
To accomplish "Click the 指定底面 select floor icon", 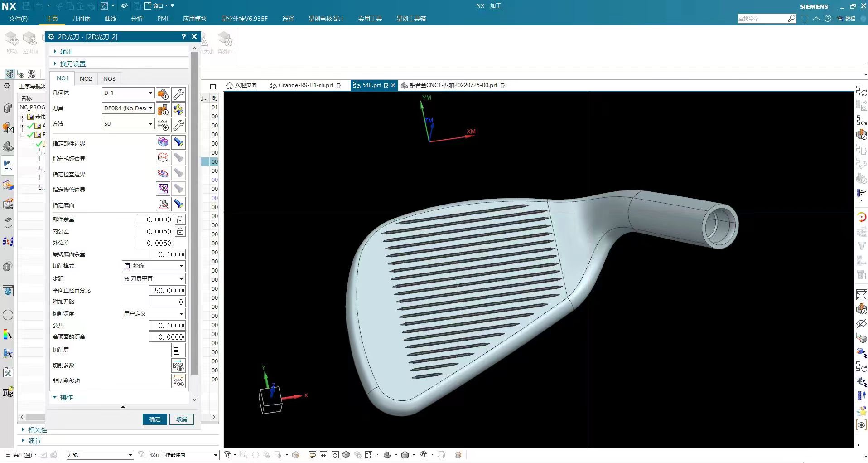I will point(163,205).
